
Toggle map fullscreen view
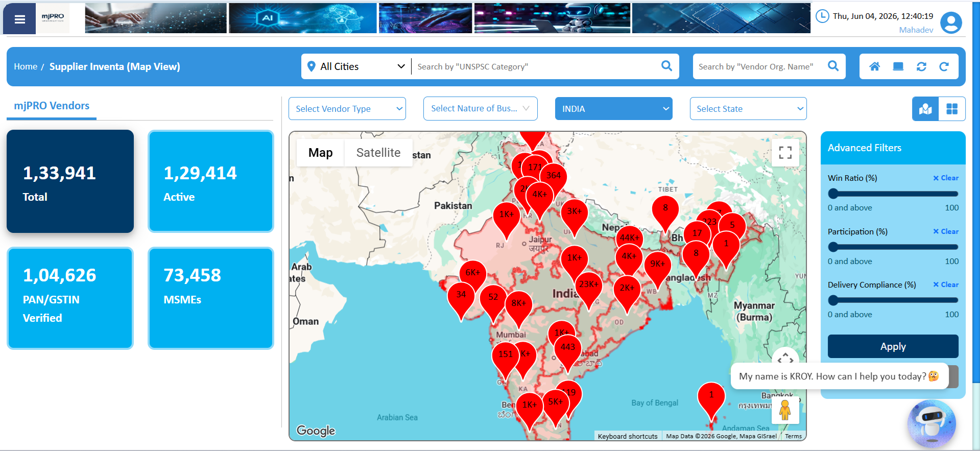tap(785, 152)
